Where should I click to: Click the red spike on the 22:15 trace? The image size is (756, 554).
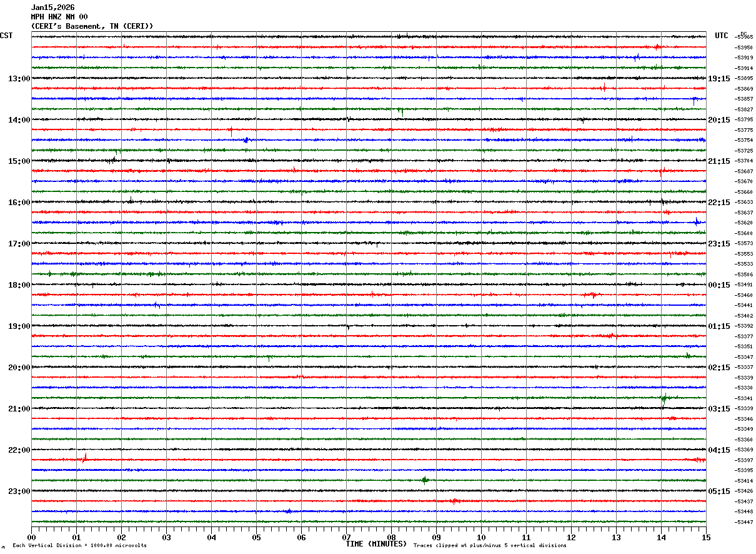point(84,458)
